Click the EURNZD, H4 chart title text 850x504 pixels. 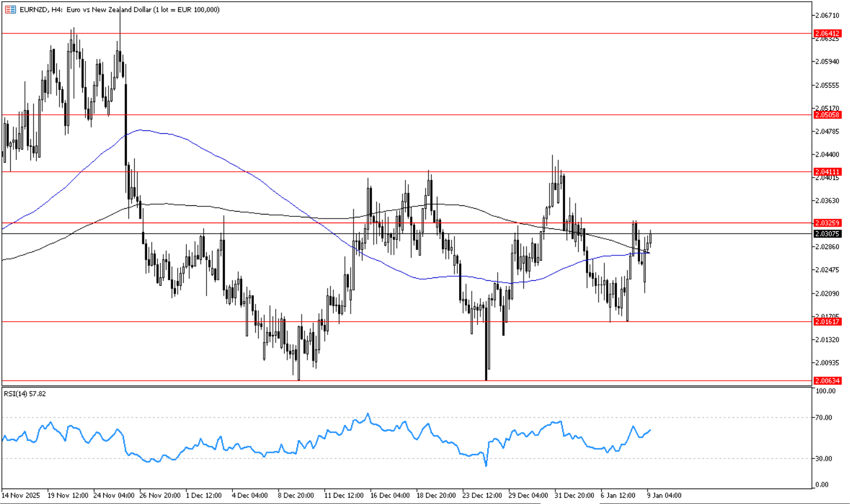pyautogui.click(x=119, y=9)
